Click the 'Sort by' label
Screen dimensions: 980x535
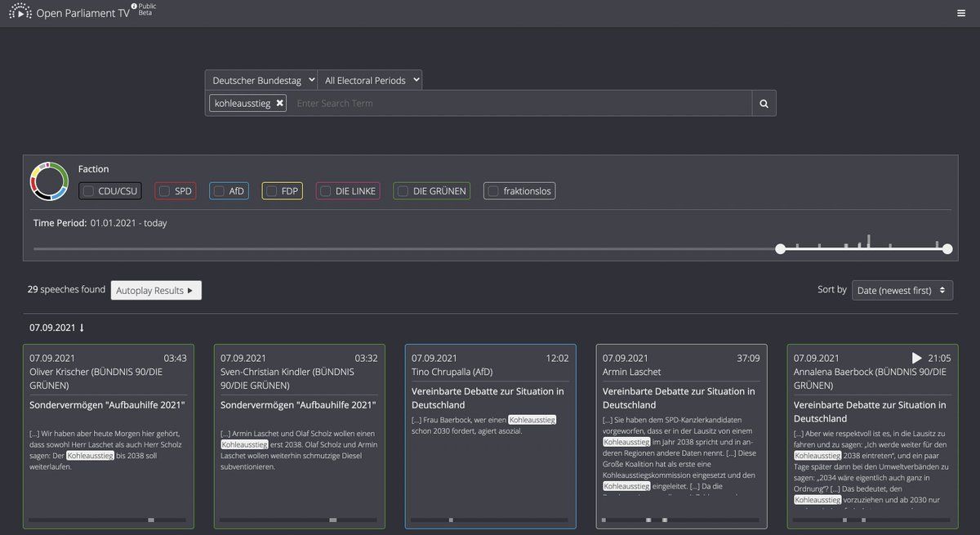(832, 289)
